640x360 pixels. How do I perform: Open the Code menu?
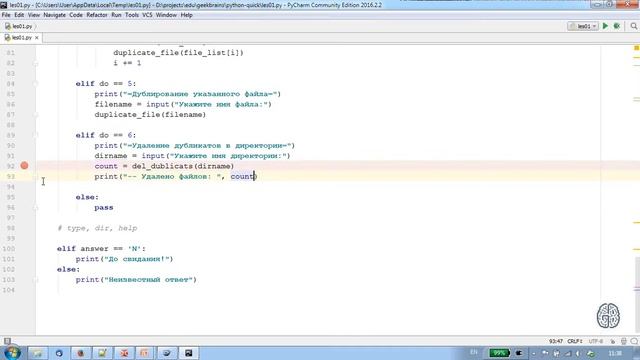pos(76,15)
